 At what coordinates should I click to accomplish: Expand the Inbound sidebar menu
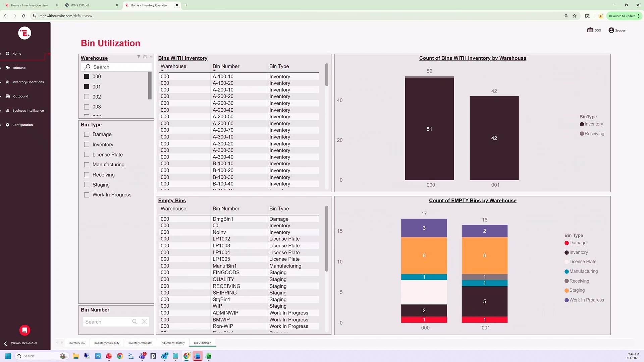pyautogui.click(x=19, y=68)
